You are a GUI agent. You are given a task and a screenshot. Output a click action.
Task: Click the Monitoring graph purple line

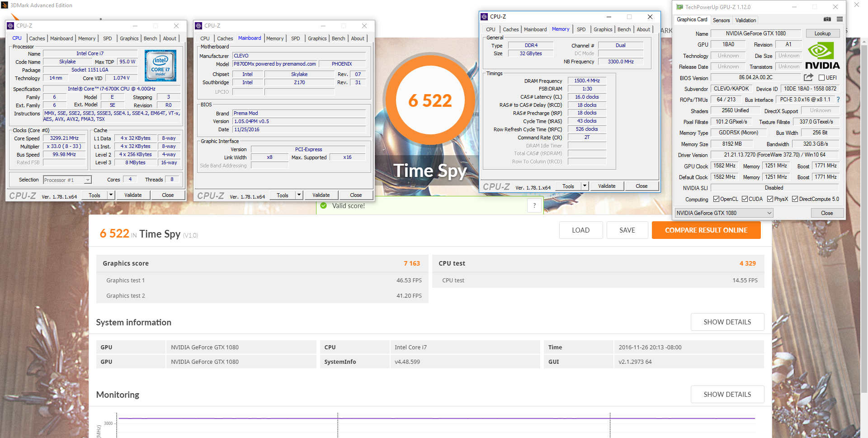point(436,418)
